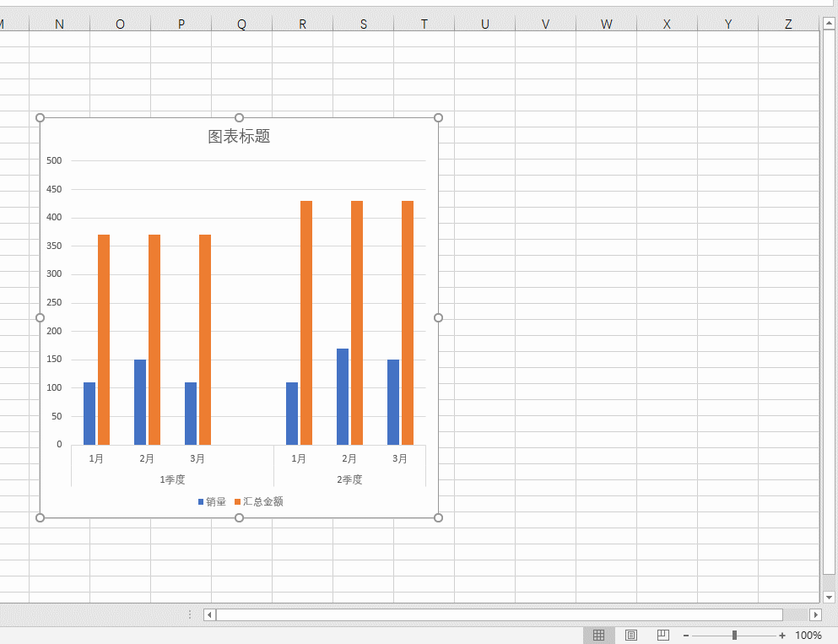This screenshot has height=644, width=838.
Task: Click the left scroll arrow
Action: click(x=208, y=614)
